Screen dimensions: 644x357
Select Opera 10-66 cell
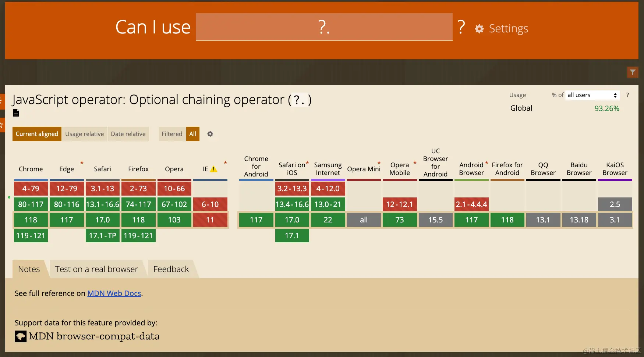(174, 189)
